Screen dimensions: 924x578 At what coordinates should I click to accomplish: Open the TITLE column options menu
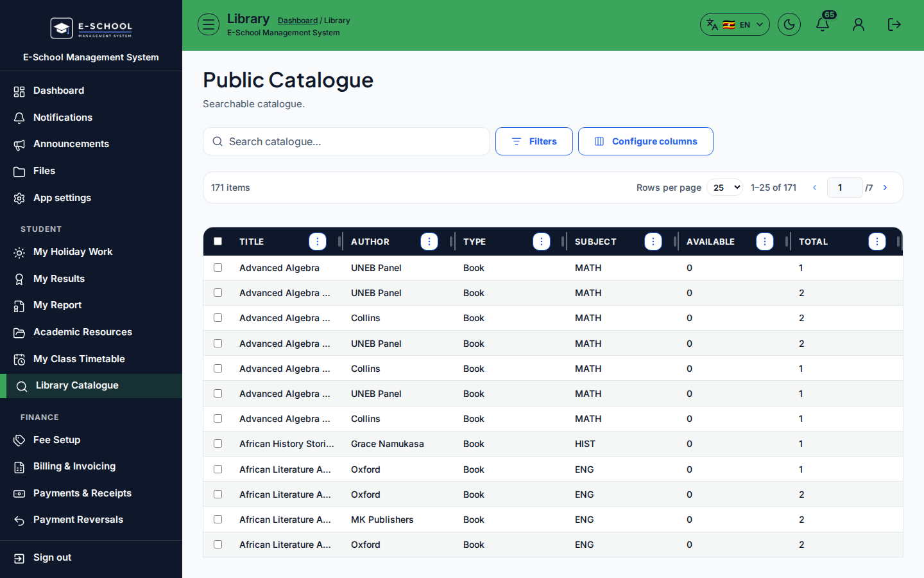318,241
